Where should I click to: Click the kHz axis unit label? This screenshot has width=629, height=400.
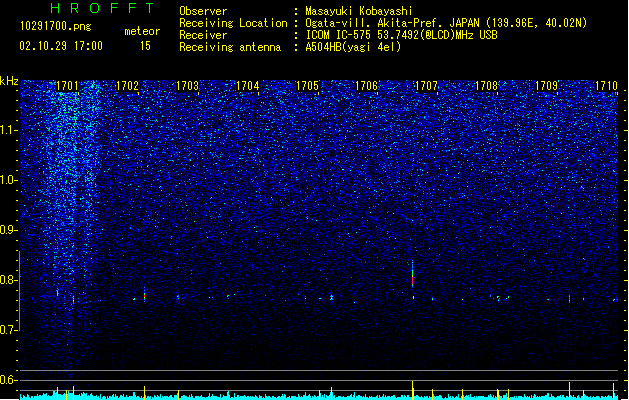coord(9,81)
